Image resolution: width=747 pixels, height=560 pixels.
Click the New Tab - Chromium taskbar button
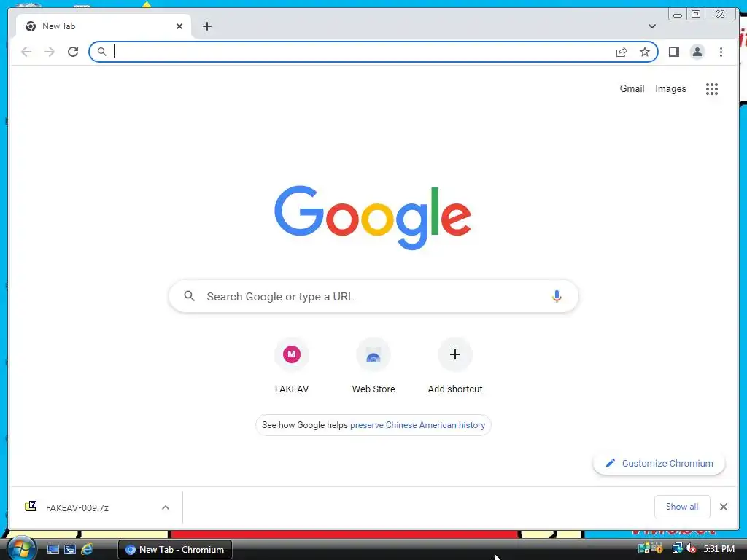click(x=175, y=550)
